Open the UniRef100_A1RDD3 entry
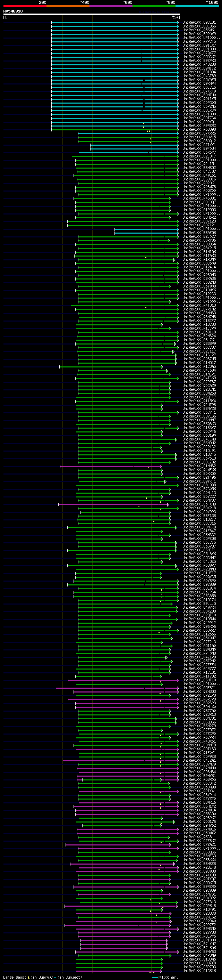This screenshot has height=980, width=222. pos(199,210)
